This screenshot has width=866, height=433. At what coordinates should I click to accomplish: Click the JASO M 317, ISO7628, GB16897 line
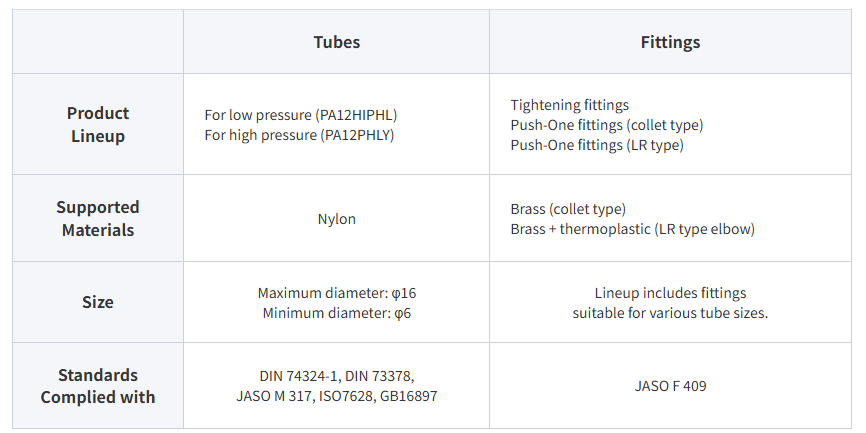[x=336, y=396]
